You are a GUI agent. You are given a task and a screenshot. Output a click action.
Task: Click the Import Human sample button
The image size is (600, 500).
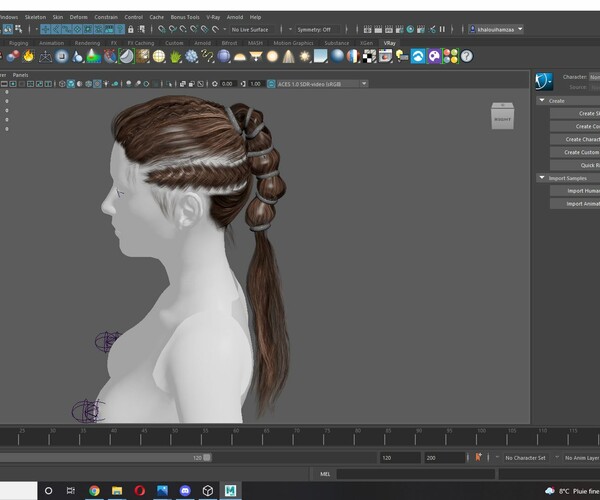[x=575, y=191]
